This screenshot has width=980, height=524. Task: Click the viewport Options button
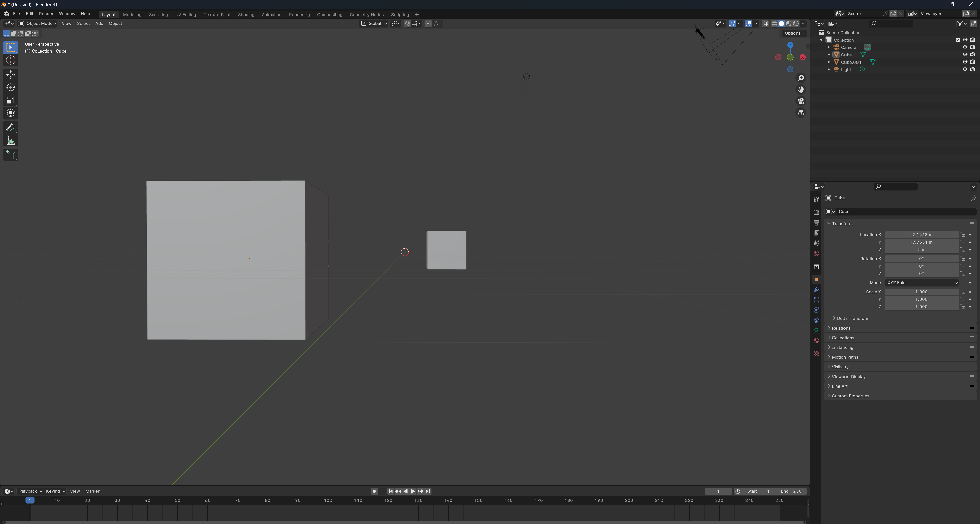click(794, 33)
